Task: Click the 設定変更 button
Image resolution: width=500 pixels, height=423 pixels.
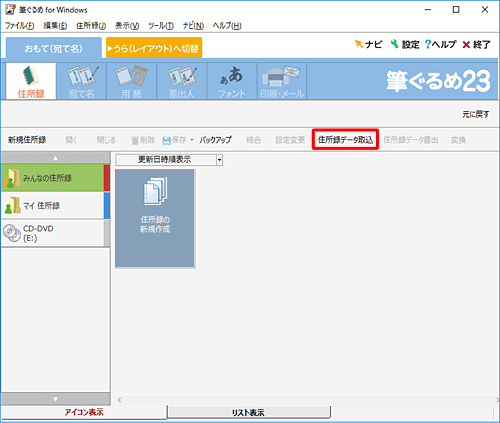Action: [290, 140]
